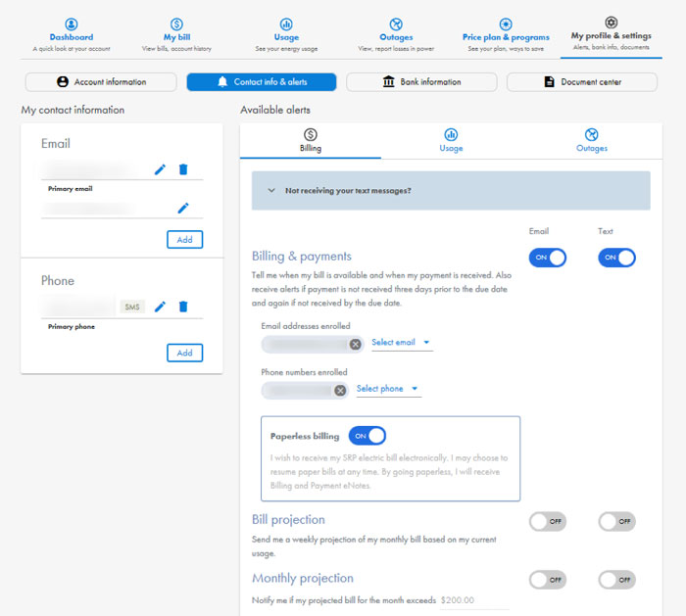Enable Bill projection email alert

point(547,521)
